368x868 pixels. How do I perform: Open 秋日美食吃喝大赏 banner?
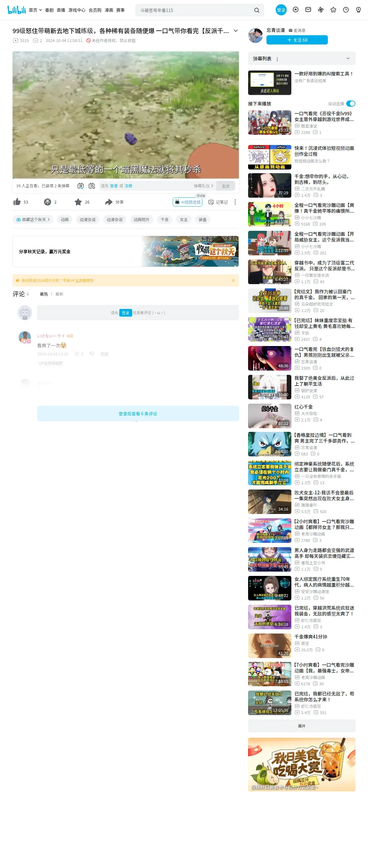(302, 764)
